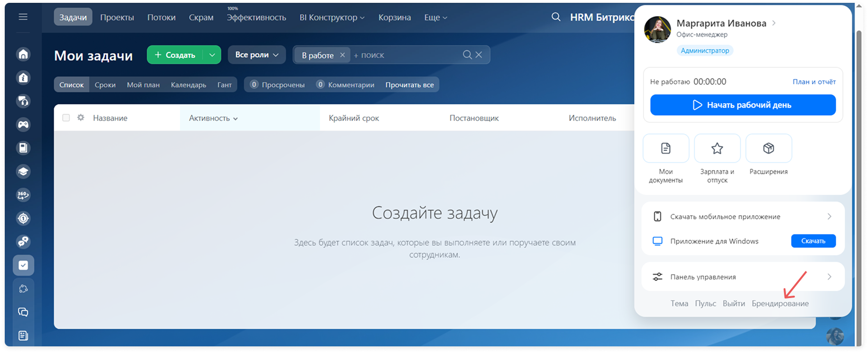Open My Documents tile icon
The image size is (868, 353).
[665, 148]
